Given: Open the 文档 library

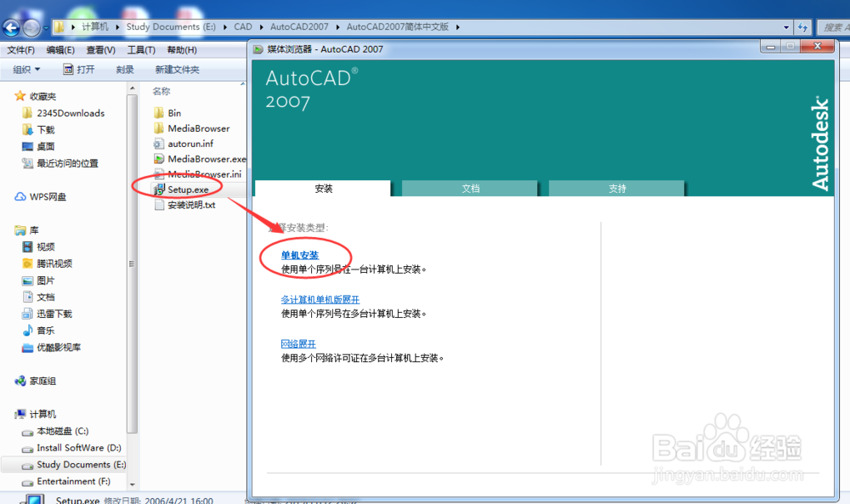Looking at the screenshot, I should pyautogui.click(x=46, y=297).
